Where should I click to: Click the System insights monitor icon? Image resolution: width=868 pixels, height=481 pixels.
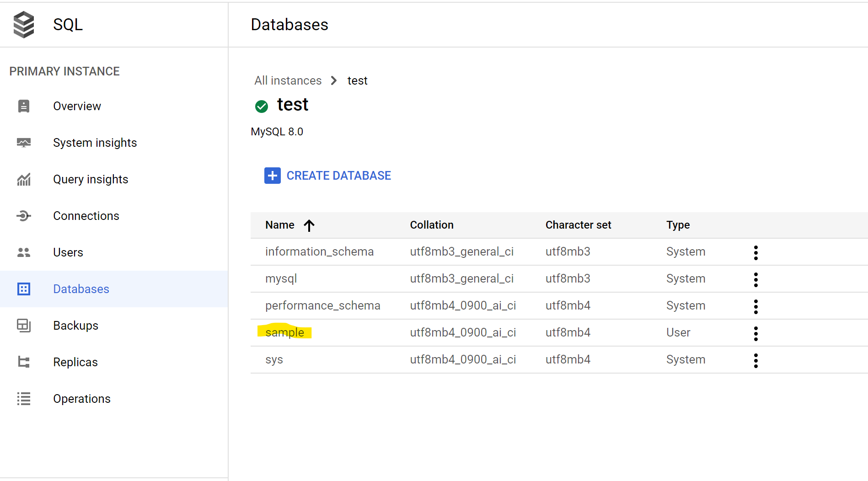pos(24,143)
